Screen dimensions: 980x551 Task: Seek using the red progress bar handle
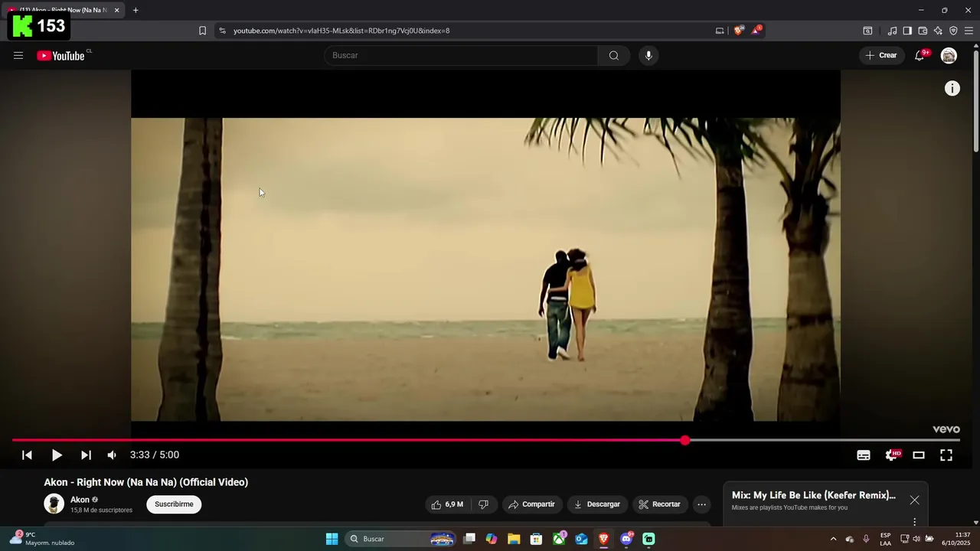(x=685, y=440)
